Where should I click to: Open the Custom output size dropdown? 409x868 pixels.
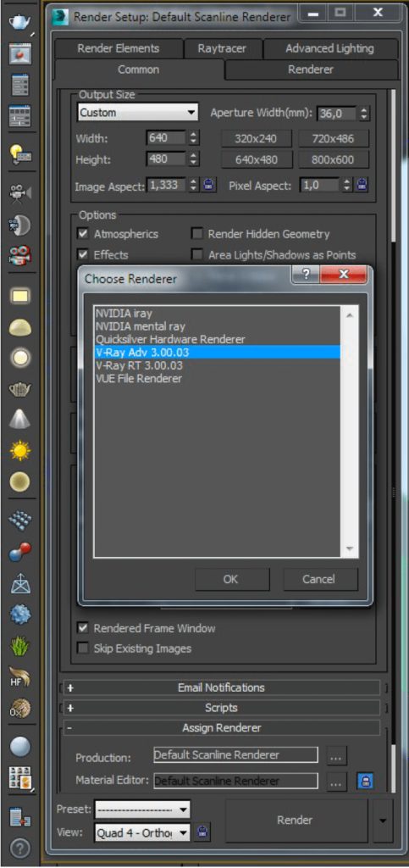click(138, 113)
